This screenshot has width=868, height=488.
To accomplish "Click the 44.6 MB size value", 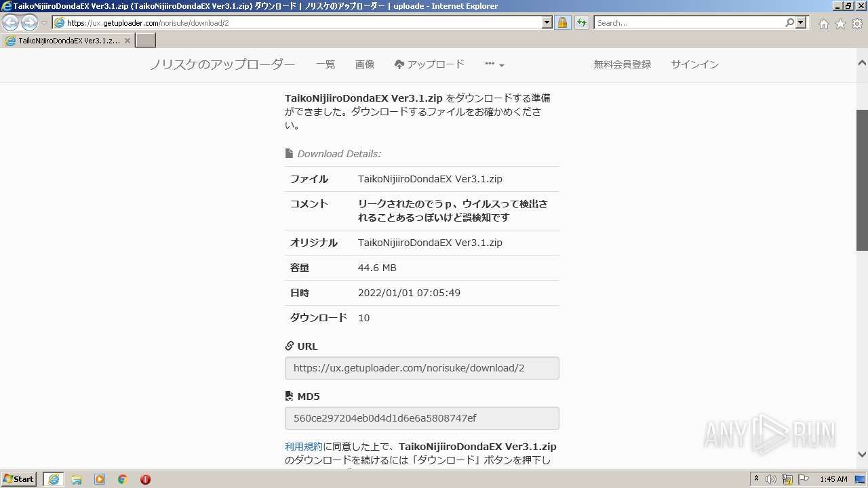I will coord(377,268).
